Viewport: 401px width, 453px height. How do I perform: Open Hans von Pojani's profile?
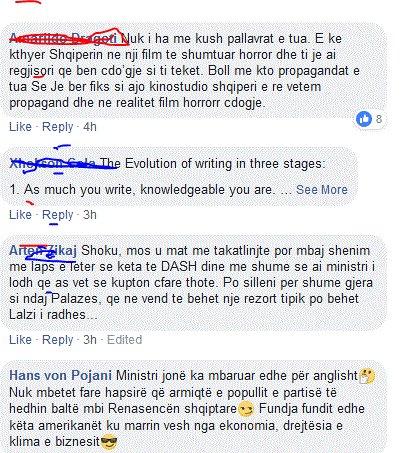[x=60, y=376]
